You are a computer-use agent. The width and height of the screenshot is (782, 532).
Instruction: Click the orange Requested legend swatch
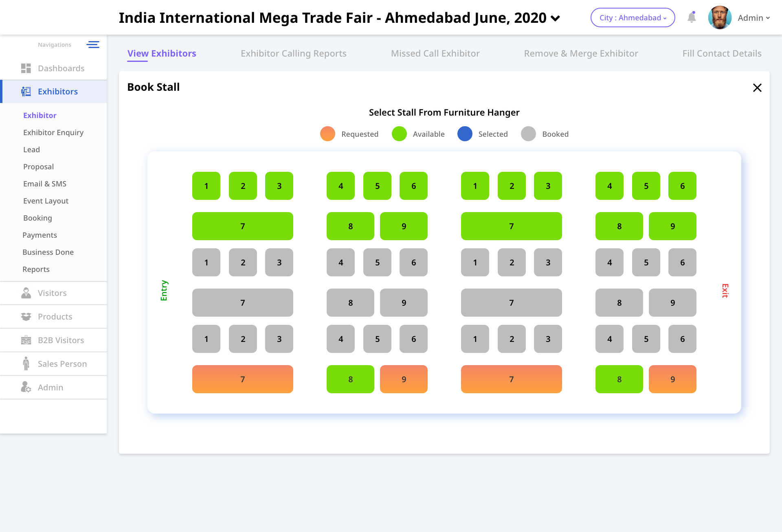point(327,134)
